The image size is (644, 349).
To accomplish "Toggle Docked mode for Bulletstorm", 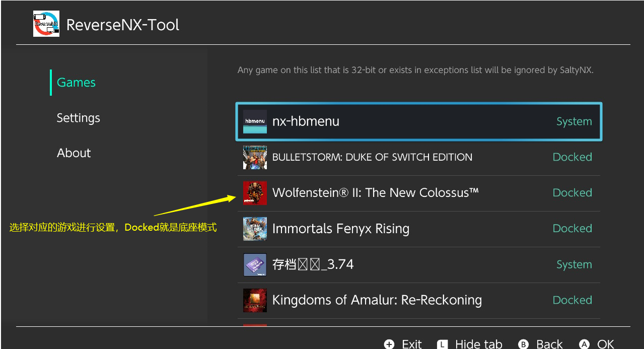I will [572, 157].
